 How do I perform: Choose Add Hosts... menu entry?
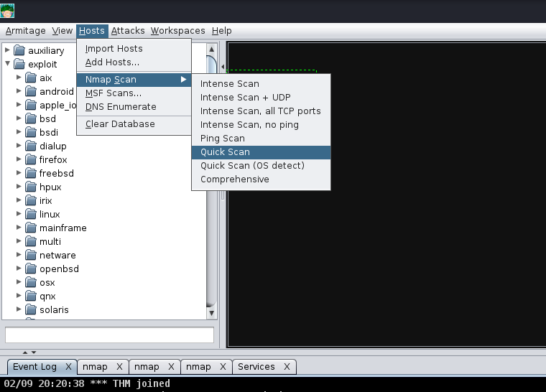tap(134, 62)
